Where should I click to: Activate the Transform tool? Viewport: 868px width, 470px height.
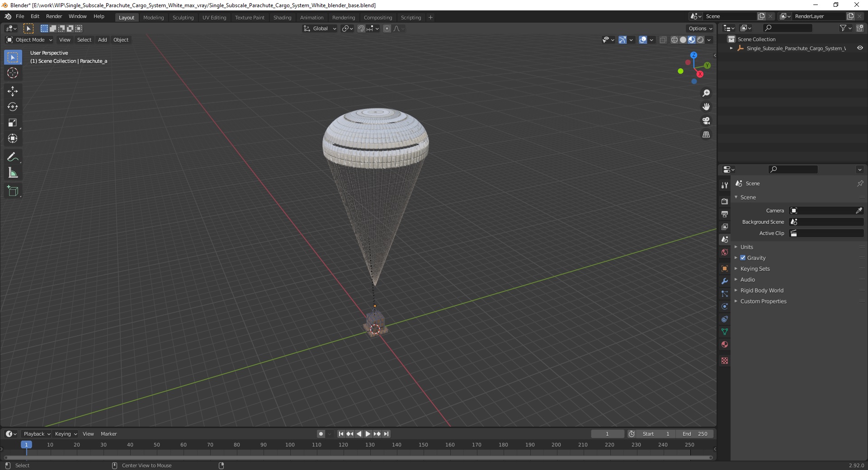click(x=13, y=138)
